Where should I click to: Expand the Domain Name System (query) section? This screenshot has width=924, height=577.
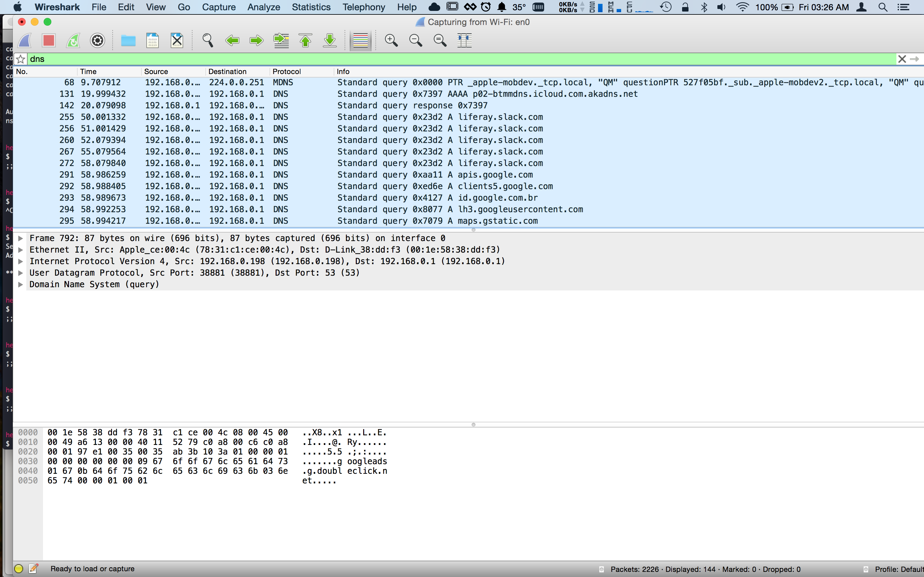(x=21, y=284)
